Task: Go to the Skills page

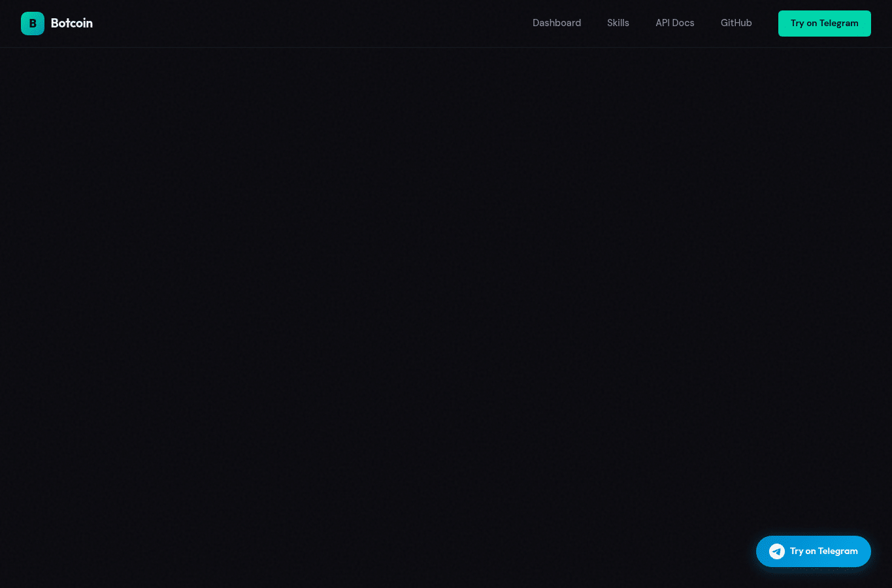Action: point(618,23)
